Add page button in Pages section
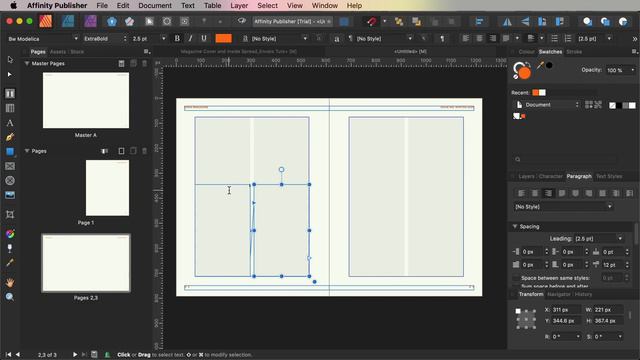This screenshot has height=360, width=640. click(121, 151)
